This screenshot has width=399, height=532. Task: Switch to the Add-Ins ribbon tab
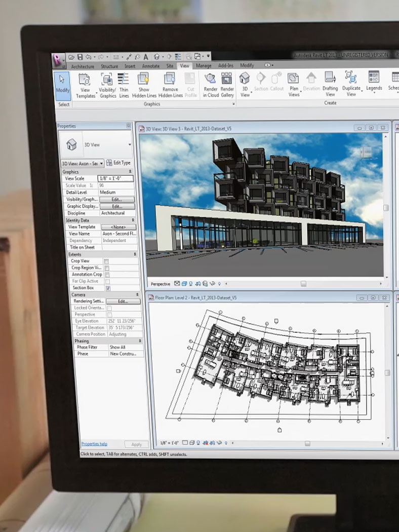226,65
